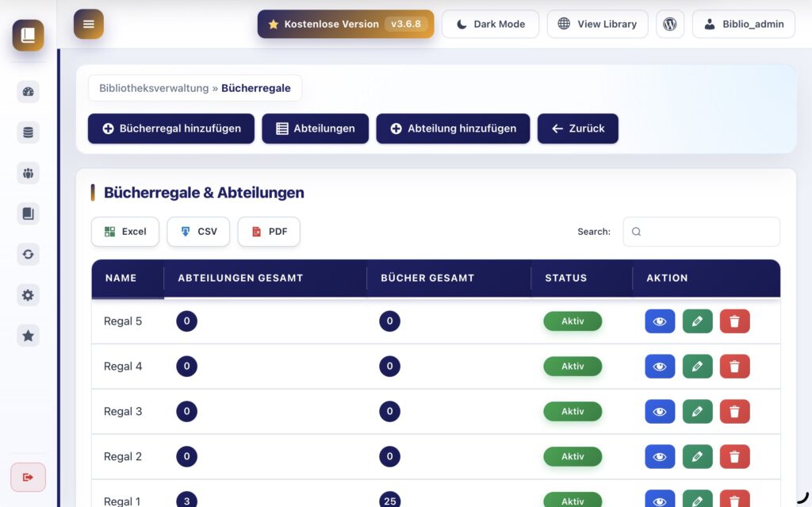Click the star icon in sidebar
Viewport: 812px width, 507px height.
coord(28,336)
